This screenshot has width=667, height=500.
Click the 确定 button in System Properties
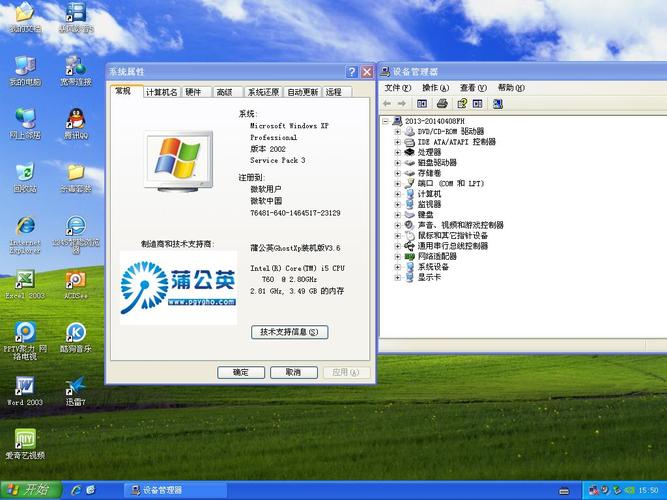click(x=241, y=372)
